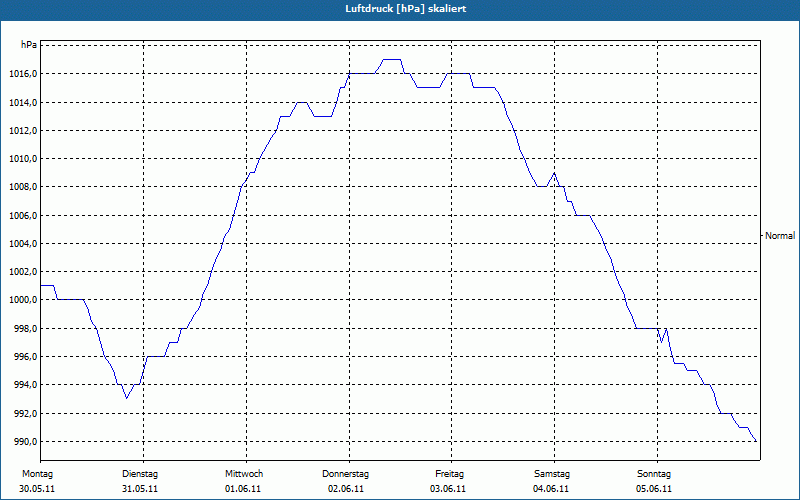Click the date 02.06.11
The width and height of the screenshot is (800, 500).
(346, 489)
